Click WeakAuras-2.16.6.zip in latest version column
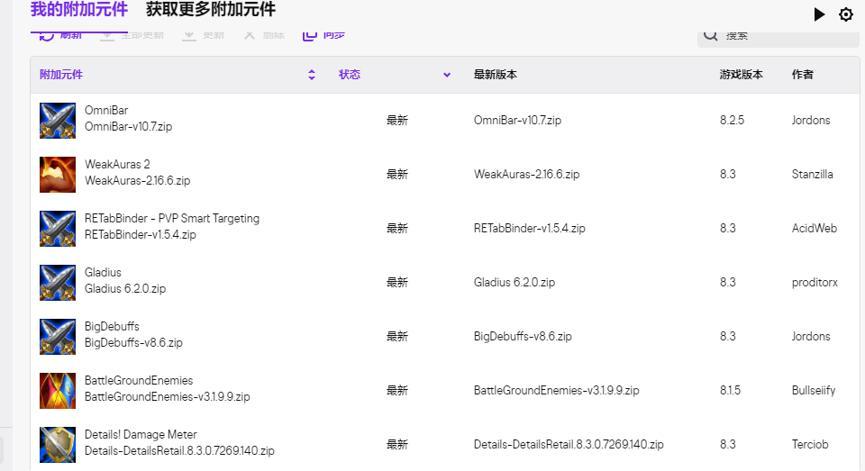 point(526,174)
